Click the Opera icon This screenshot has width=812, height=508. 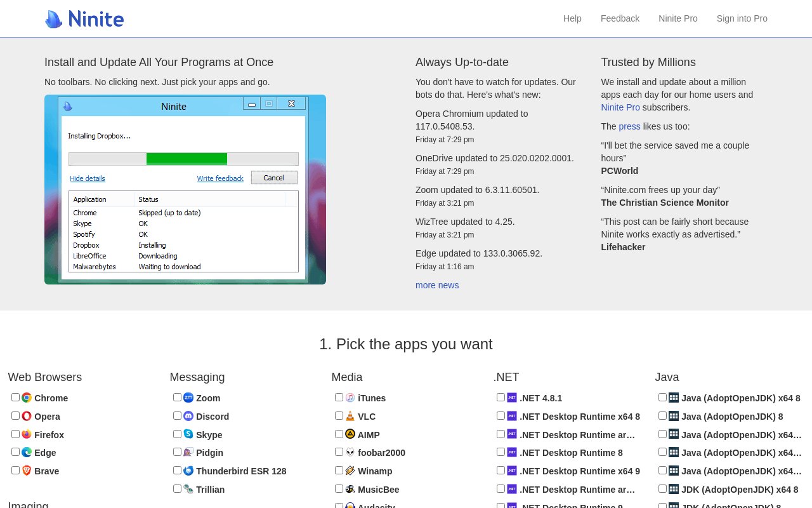(27, 416)
